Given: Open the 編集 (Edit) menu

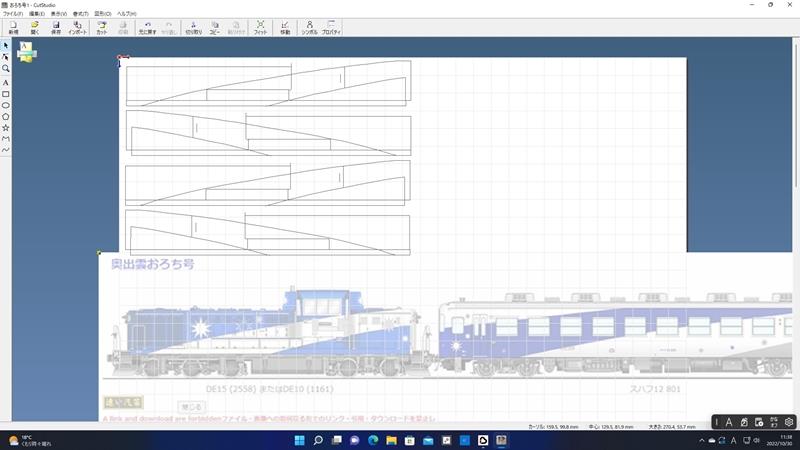Looking at the screenshot, I should click(x=37, y=14).
